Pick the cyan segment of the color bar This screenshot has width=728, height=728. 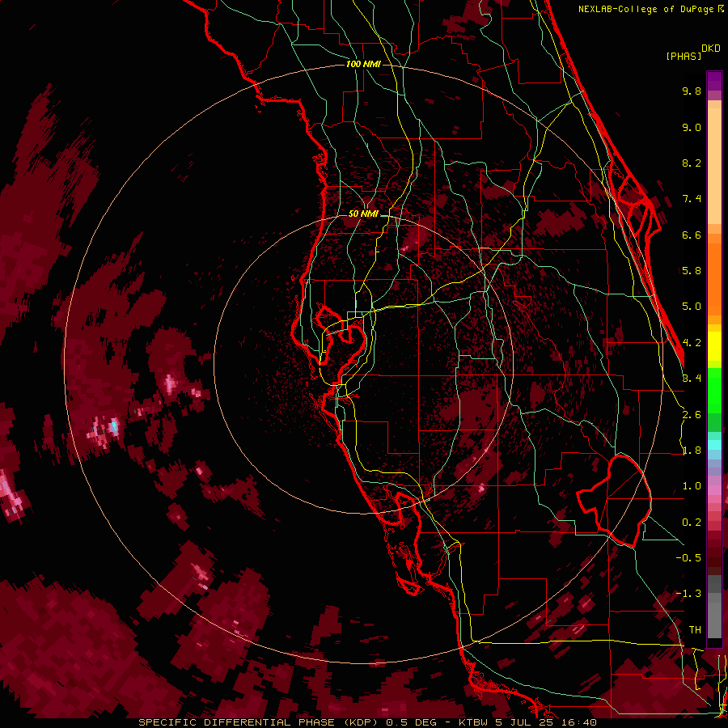click(714, 445)
